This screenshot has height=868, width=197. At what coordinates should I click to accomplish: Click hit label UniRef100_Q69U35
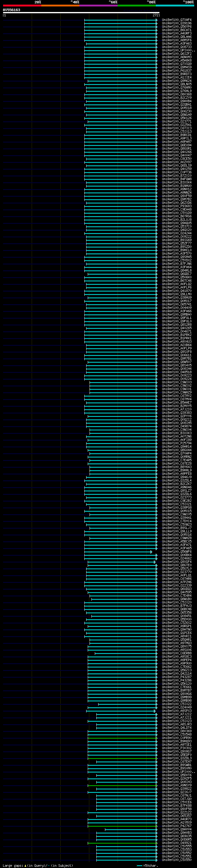[177, 836]
